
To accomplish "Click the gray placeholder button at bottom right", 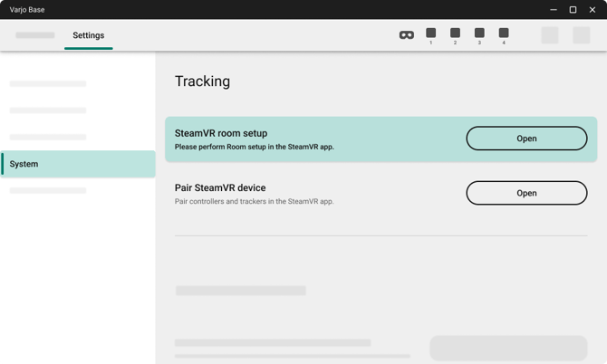I will click(508, 348).
